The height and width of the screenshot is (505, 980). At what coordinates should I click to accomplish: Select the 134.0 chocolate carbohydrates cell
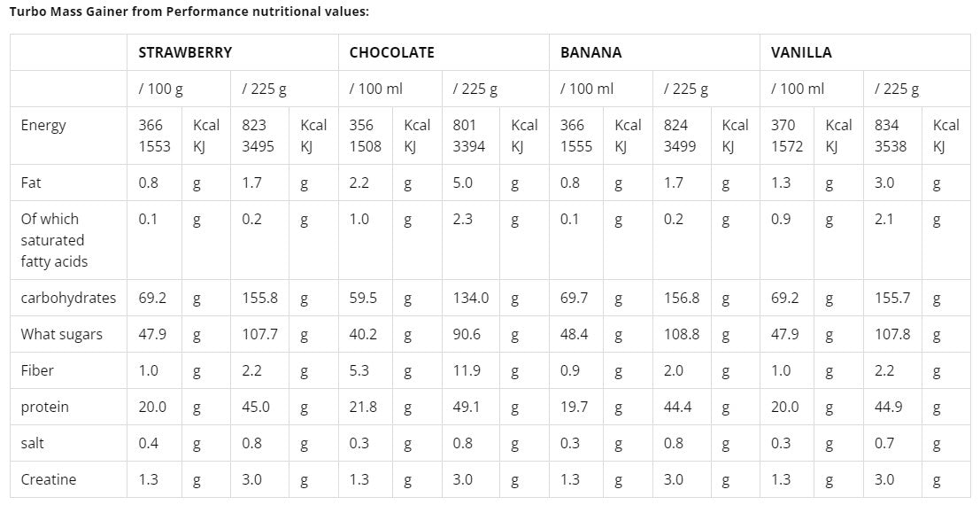point(470,298)
